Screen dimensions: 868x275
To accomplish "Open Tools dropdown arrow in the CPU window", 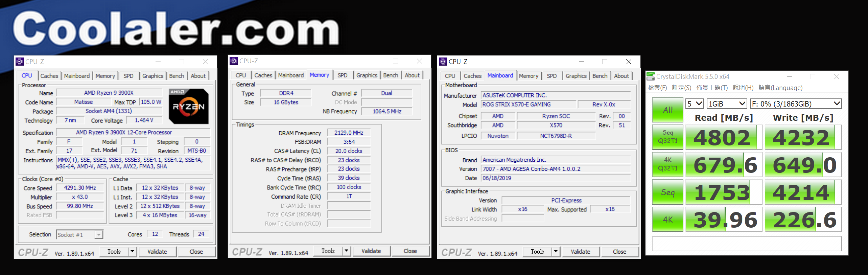I will click(x=133, y=252).
